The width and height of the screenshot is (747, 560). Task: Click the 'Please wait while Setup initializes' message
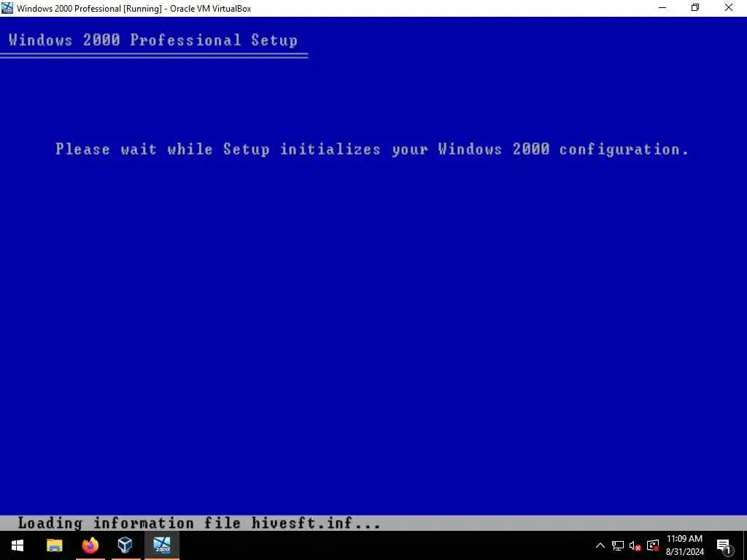(371, 149)
